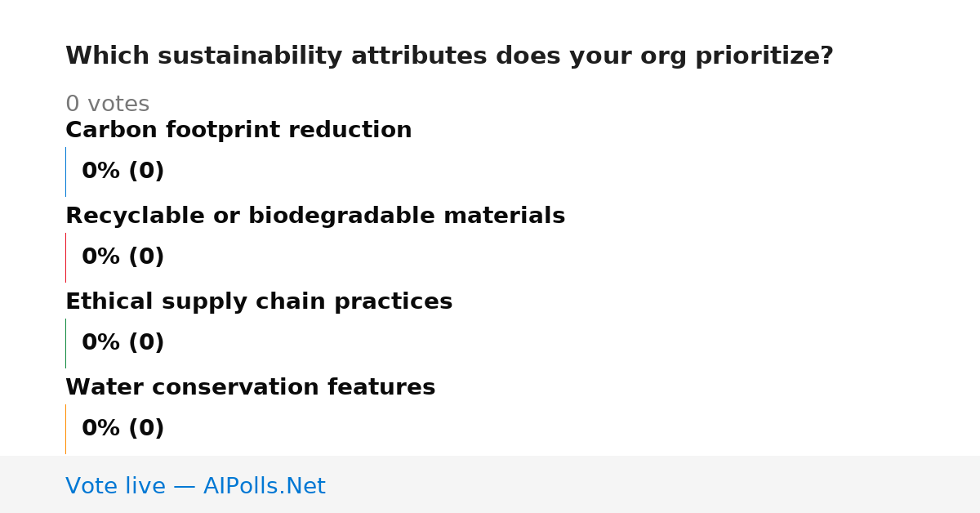The height and width of the screenshot is (513, 980).
Task: Click Water conservation's 0% (0) result
Action: pyautogui.click(x=122, y=429)
